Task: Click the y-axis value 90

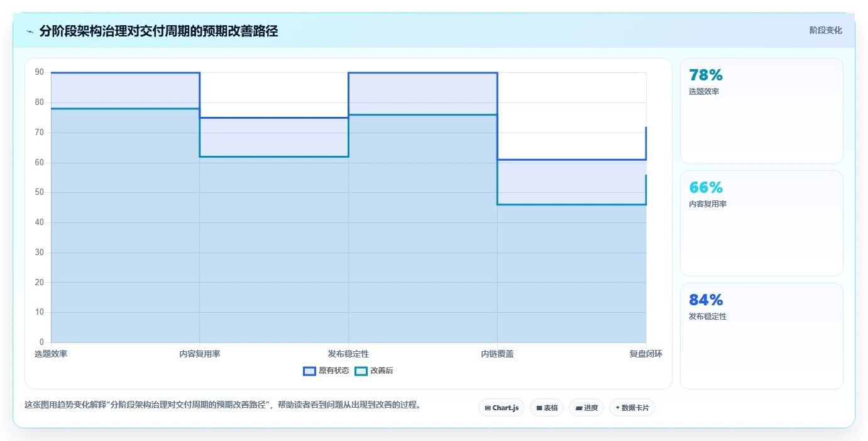Action: coord(40,72)
